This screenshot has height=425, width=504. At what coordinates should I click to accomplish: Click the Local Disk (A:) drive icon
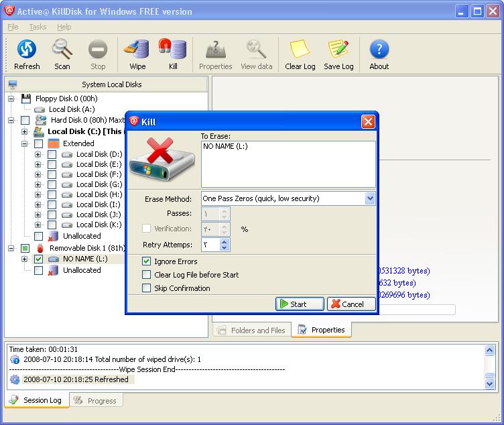click(40, 110)
